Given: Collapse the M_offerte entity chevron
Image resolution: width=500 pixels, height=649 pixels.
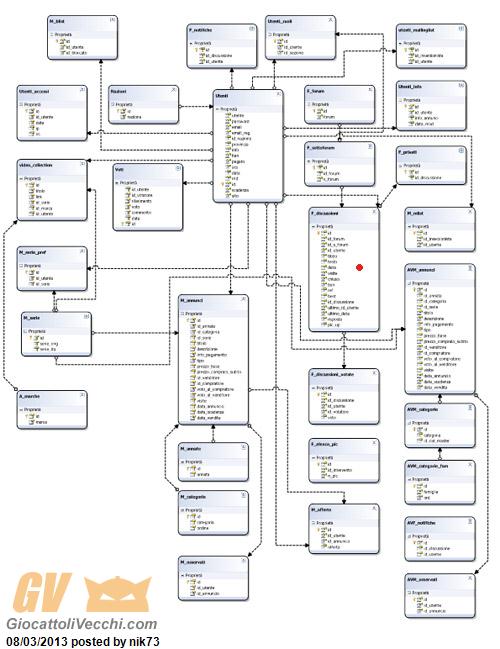Looking at the screenshot, I should [x=374, y=508].
